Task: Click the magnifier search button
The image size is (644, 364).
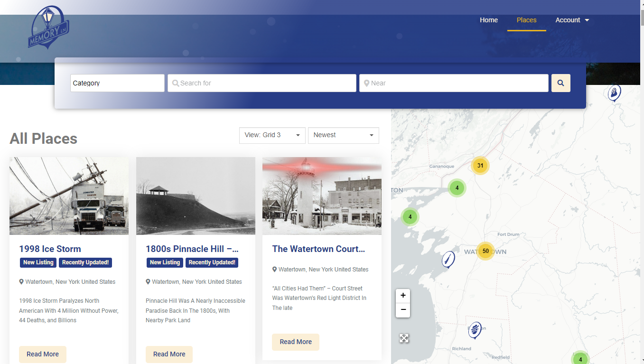Action: pyautogui.click(x=560, y=83)
